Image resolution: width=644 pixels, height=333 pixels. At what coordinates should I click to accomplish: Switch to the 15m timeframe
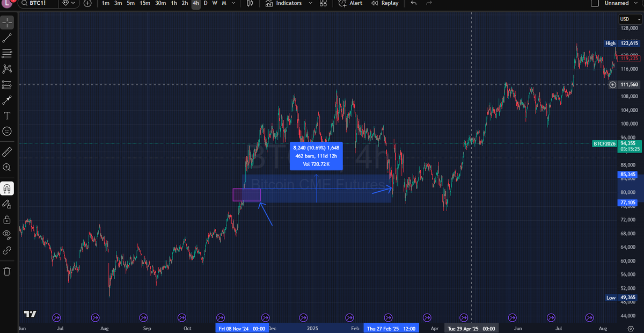pos(145,3)
